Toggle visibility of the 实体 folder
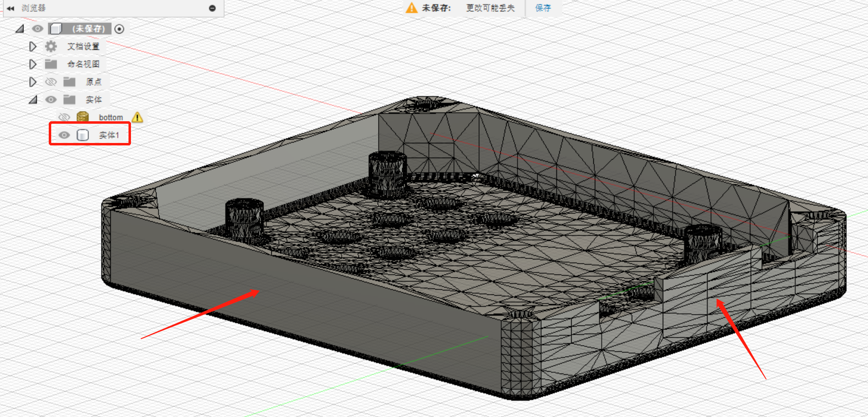The image size is (868, 417). click(51, 100)
